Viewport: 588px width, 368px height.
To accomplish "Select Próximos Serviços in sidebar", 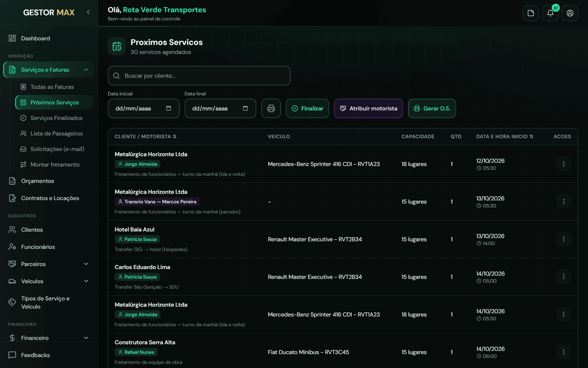I will (x=54, y=102).
